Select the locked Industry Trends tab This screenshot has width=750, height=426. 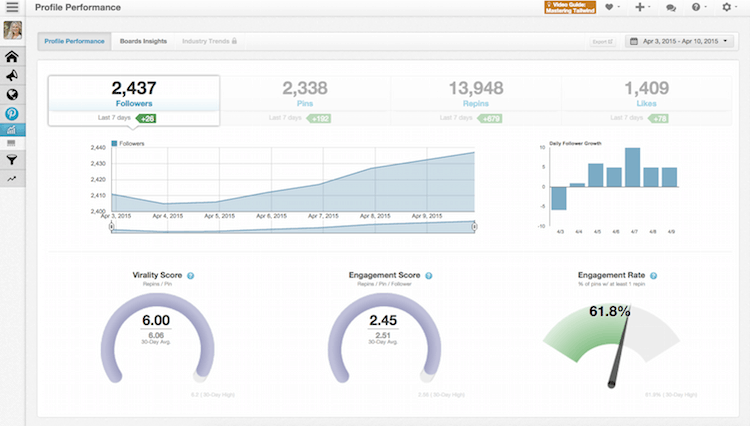tap(209, 41)
